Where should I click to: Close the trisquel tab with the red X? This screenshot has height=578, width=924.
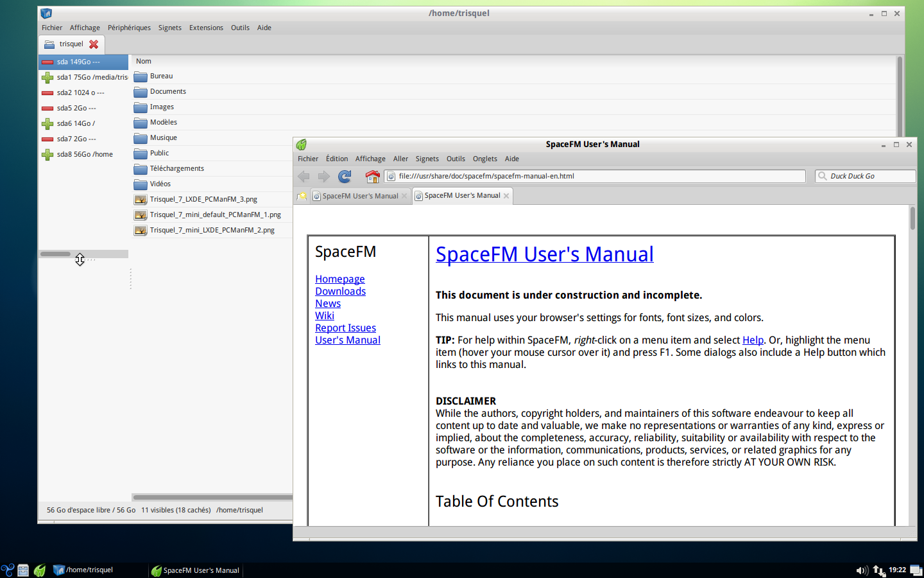[x=94, y=44]
